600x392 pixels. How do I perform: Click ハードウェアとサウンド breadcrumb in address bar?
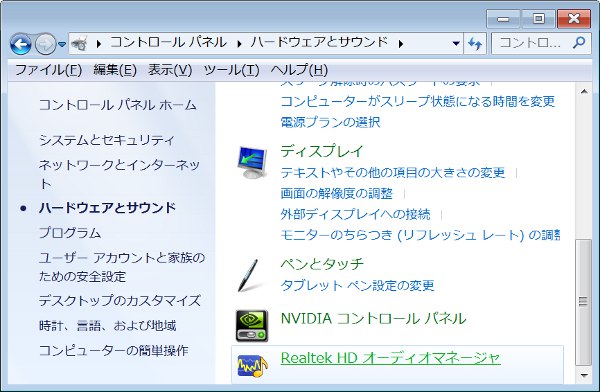pos(320,42)
